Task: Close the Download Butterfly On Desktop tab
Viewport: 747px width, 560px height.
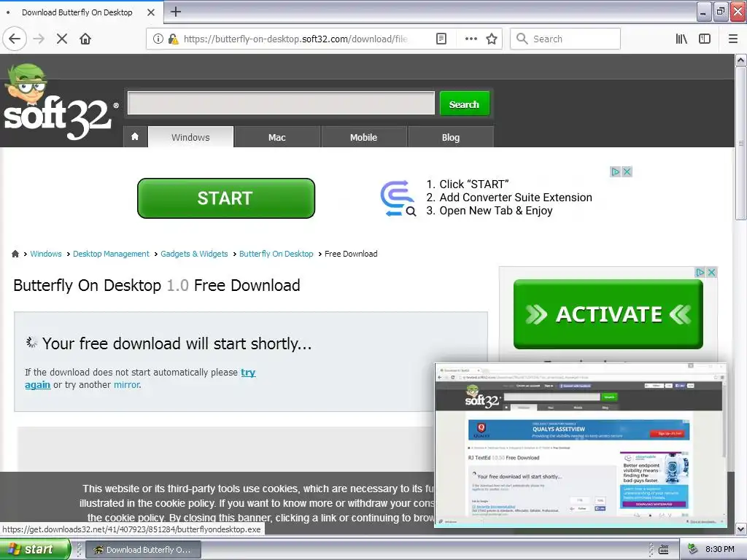Action: tap(151, 12)
